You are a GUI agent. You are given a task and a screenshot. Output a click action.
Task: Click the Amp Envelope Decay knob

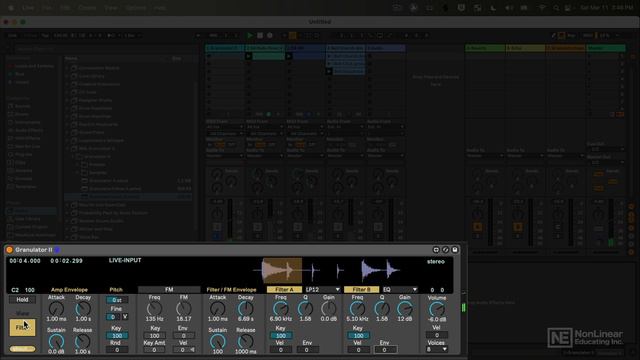(83, 309)
